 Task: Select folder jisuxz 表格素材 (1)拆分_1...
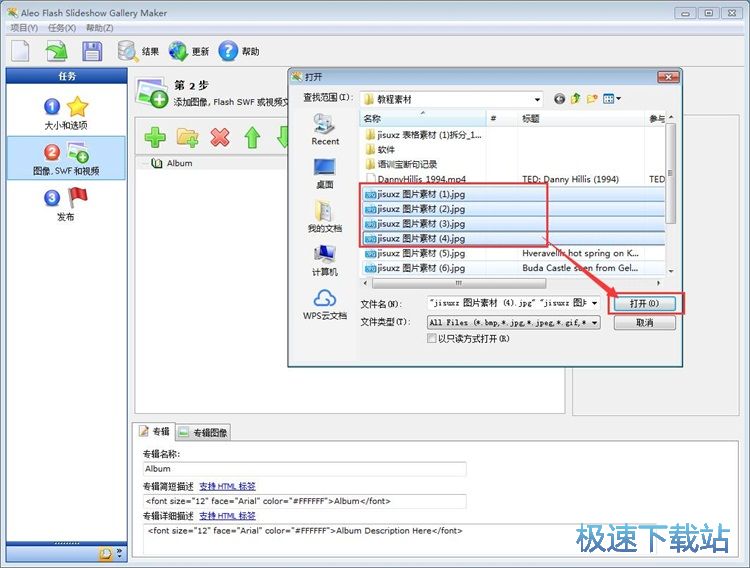click(423, 135)
